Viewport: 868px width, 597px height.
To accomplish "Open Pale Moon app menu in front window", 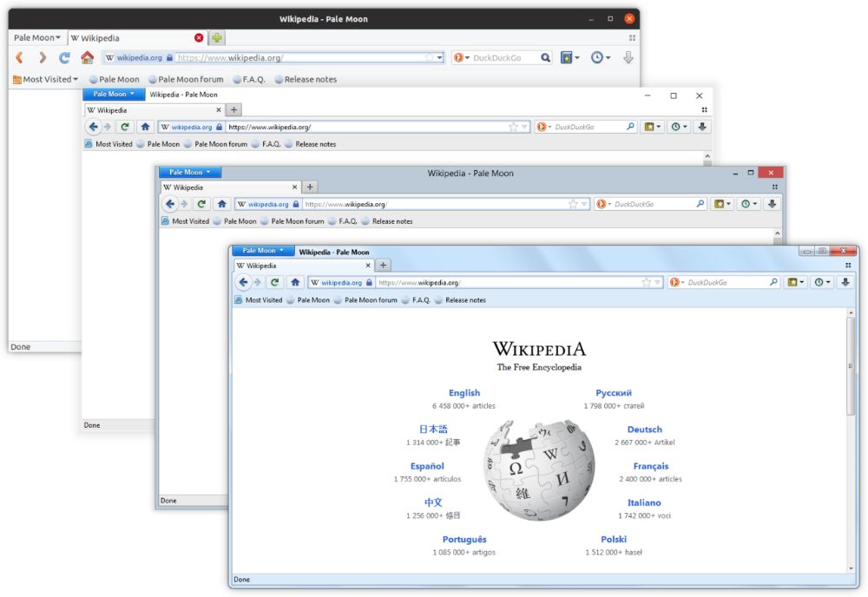I will click(x=263, y=251).
